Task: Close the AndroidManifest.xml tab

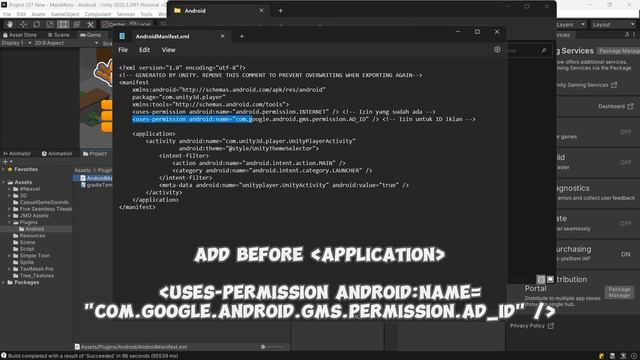Action: tap(222, 36)
